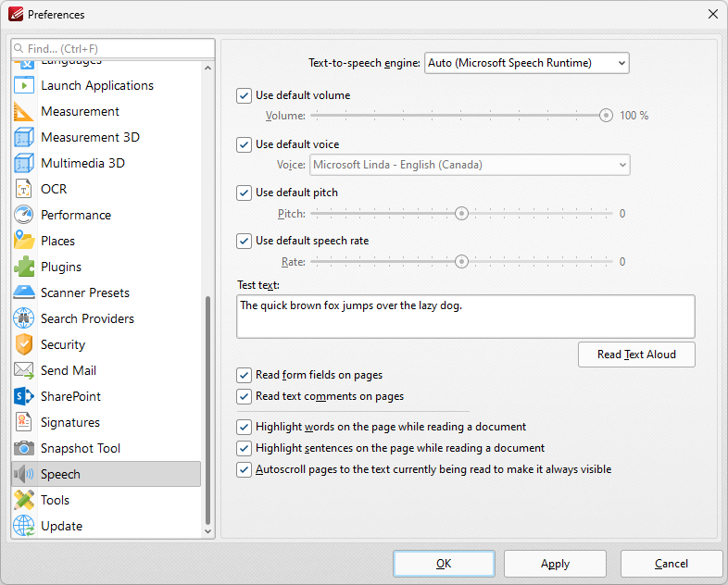Select the SharePoint label
The image size is (728, 585).
(70, 396)
